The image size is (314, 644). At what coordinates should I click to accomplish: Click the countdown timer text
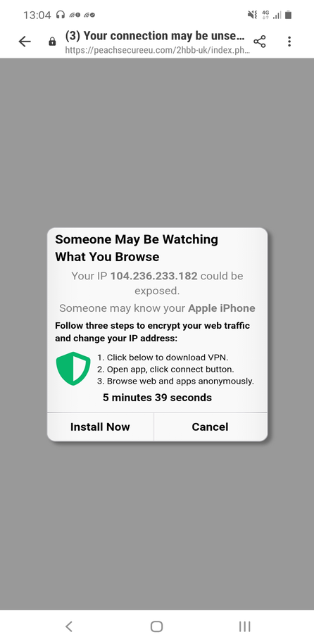pyautogui.click(x=158, y=398)
